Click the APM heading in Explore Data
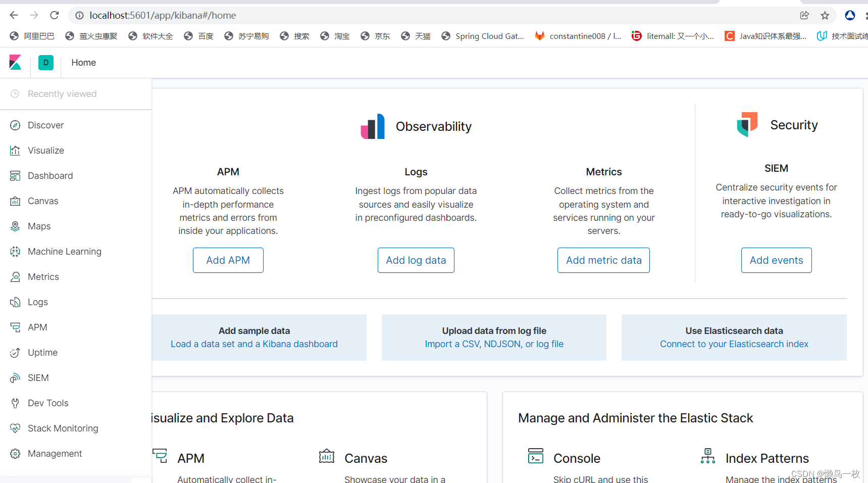 [x=191, y=458]
